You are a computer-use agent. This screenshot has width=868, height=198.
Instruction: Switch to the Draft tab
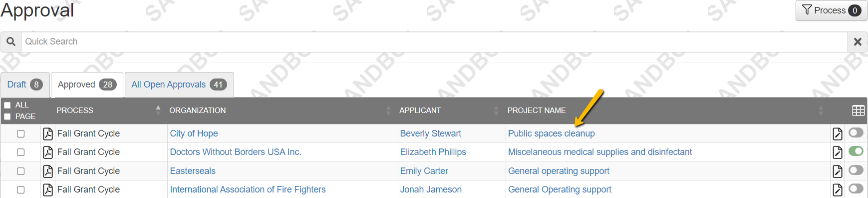tap(25, 84)
